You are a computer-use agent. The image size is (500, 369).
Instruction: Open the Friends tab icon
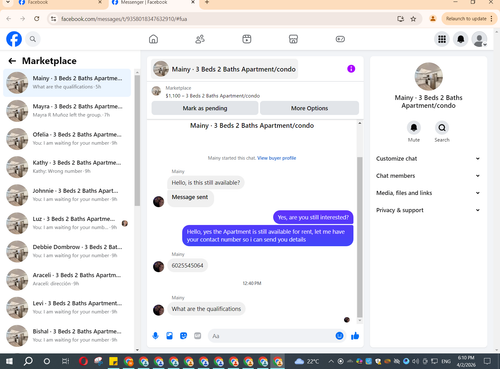[x=200, y=39]
